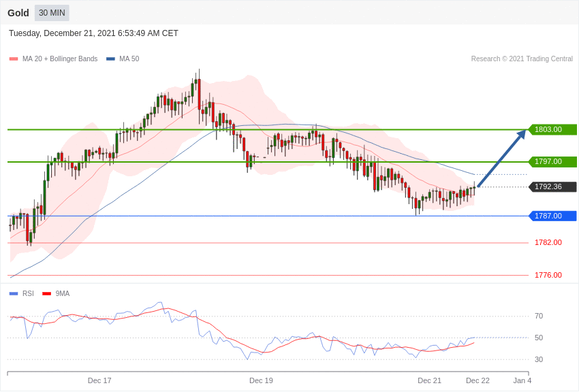Click the '9MA' indicator legend label
The height and width of the screenshot is (392, 579).
click(63, 293)
